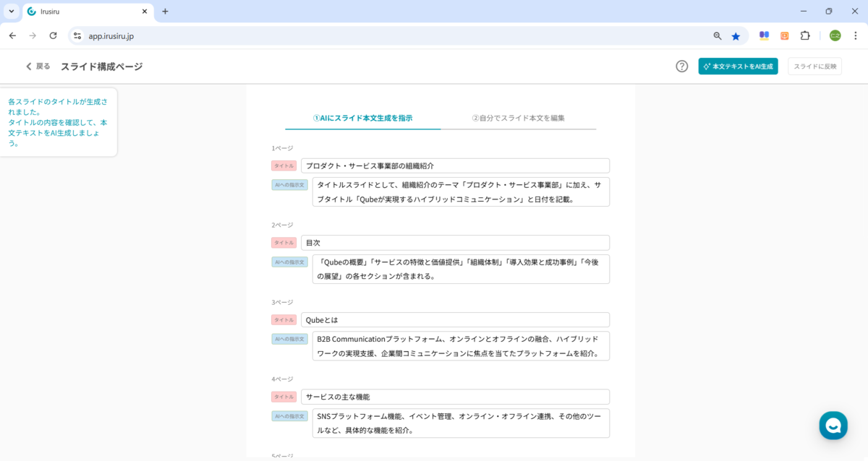Viewport: 868px width, 461px height.
Task: Switch to ②自分でスライド本文を編集 tab
Action: [x=518, y=118]
